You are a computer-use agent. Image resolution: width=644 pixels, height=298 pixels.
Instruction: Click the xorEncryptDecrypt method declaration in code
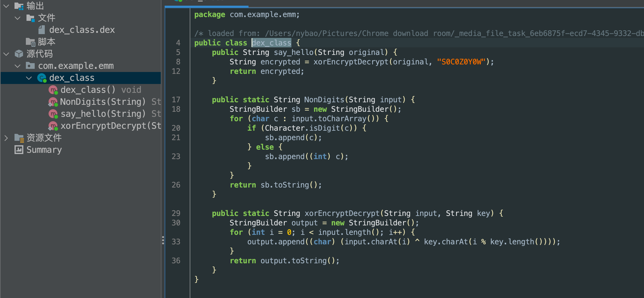[342, 213]
